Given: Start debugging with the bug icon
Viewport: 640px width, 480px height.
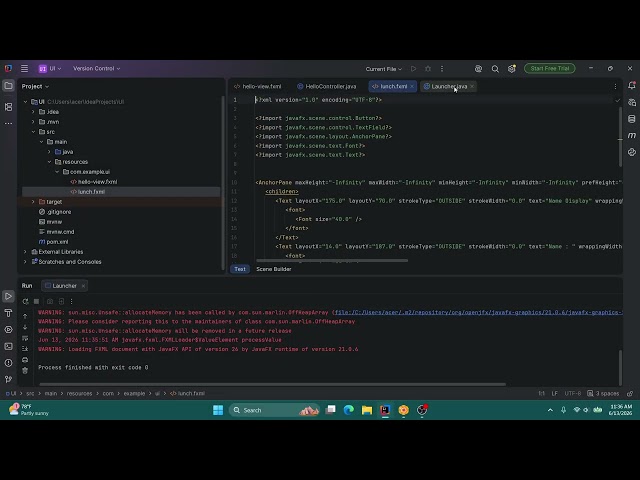Looking at the screenshot, I should click(428, 69).
